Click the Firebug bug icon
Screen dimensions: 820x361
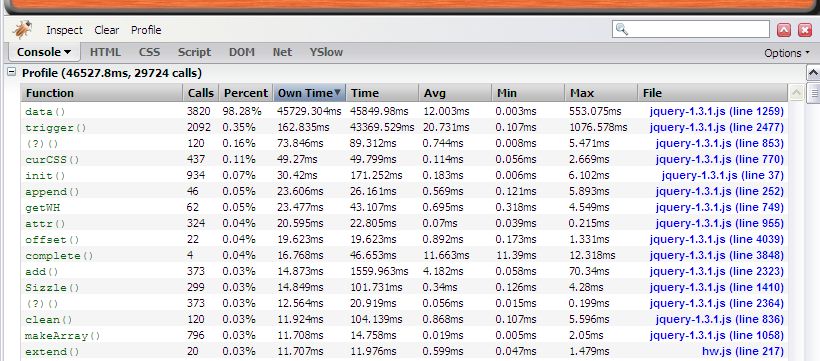pyautogui.click(x=22, y=30)
